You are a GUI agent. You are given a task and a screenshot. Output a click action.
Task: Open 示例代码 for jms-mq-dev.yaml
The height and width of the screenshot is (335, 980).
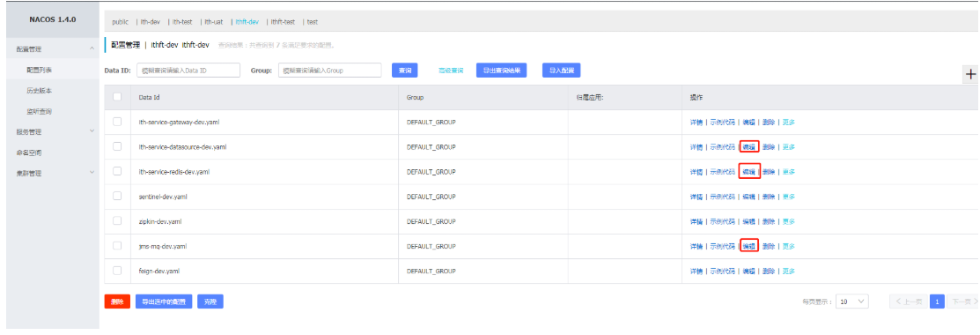click(x=723, y=246)
